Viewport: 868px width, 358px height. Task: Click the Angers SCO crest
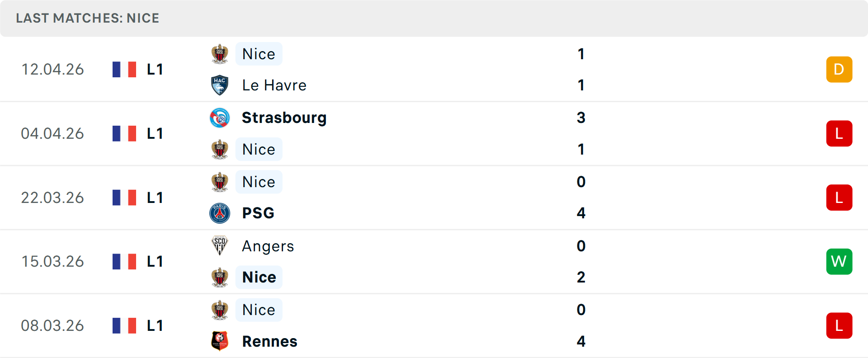[x=220, y=246]
